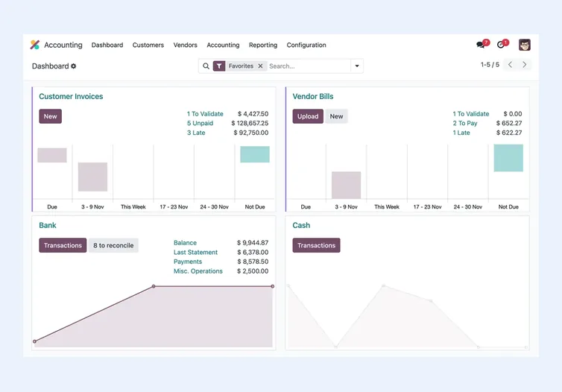Click the 17 - 23 Nov label in Customer Invoices
This screenshot has height=392, width=562.
pos(174,206)
